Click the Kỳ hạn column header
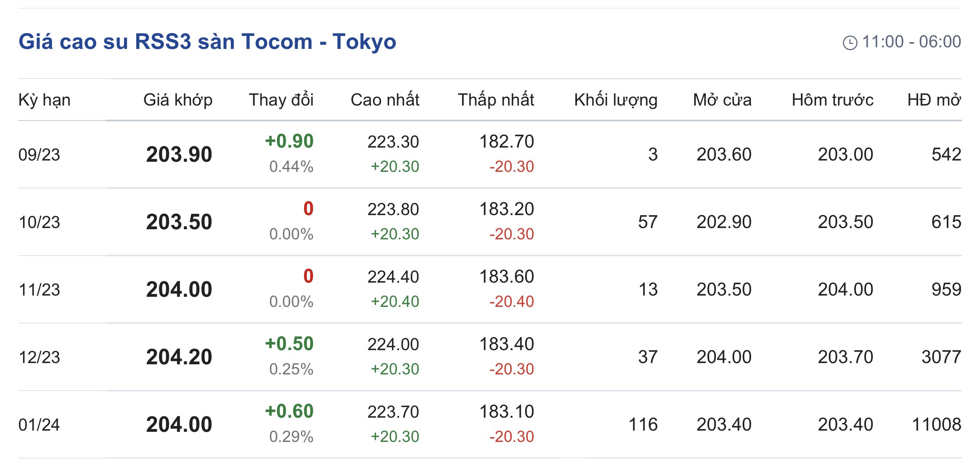980x469 pixels. click(x=44, y=100)
